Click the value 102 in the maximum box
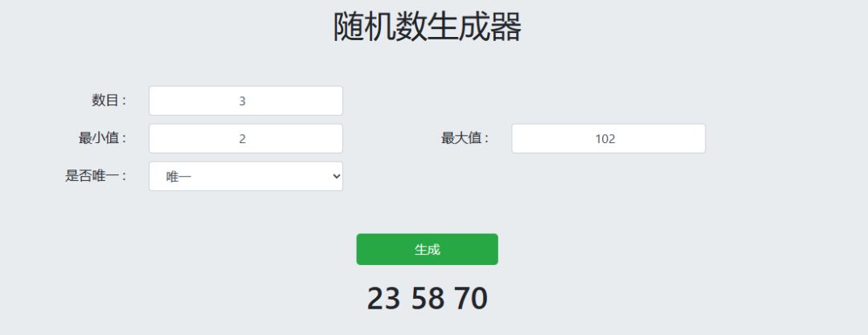 (x=605, y=139)
